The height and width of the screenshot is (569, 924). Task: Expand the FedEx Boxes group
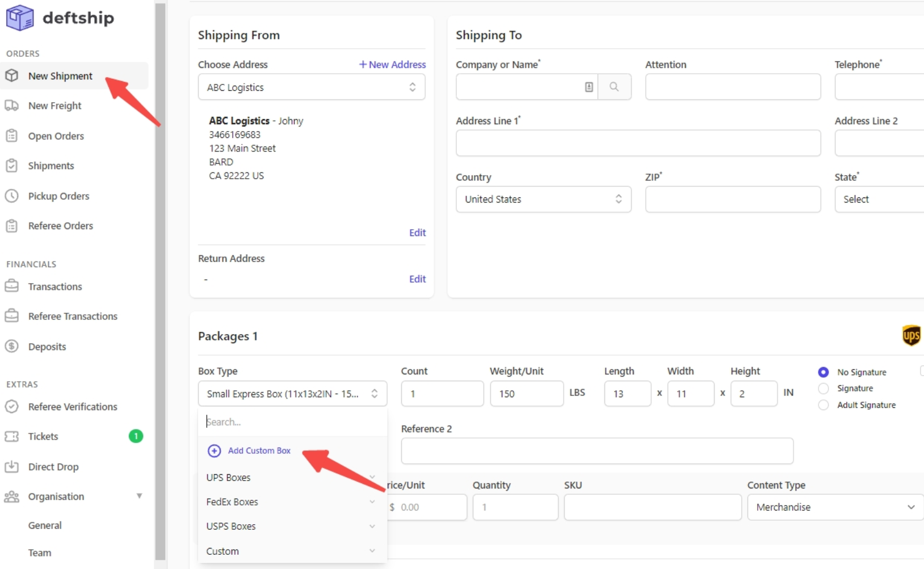point(291,501)
